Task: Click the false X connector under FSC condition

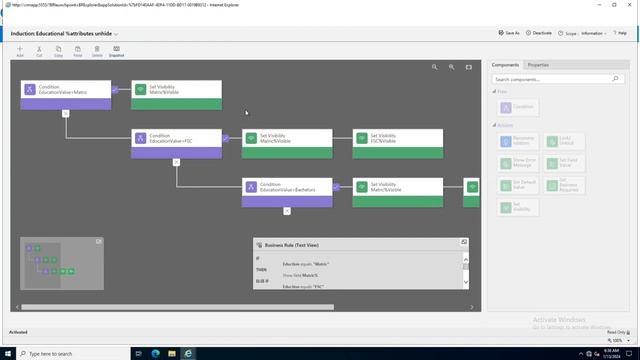Action: (176, 162)
